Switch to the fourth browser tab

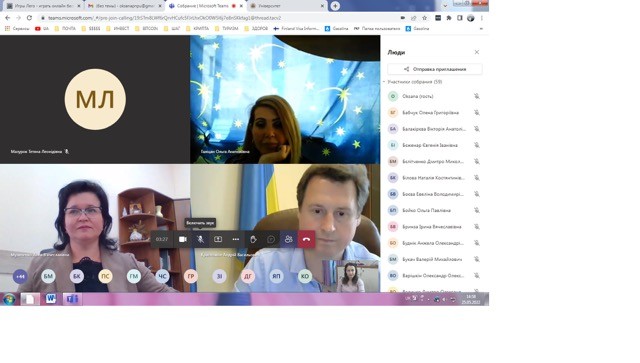287,6
